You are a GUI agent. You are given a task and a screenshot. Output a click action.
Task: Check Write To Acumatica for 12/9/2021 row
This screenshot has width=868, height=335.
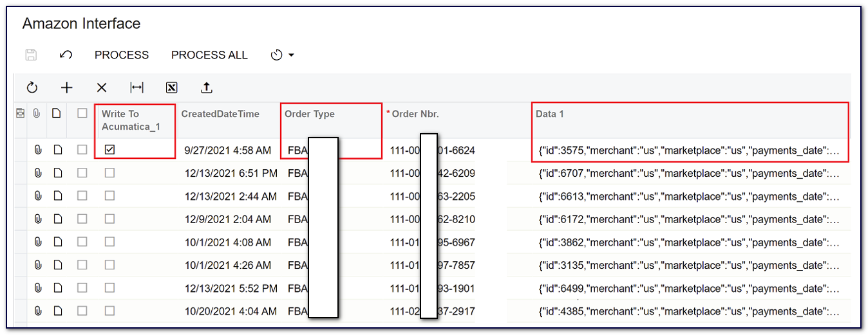tap(109, 219)
